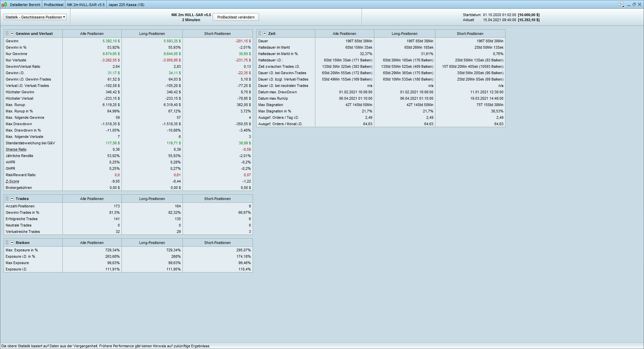
Task: Collapse the Gewinn und Verlust section
Action: click(x=12, y=34)
